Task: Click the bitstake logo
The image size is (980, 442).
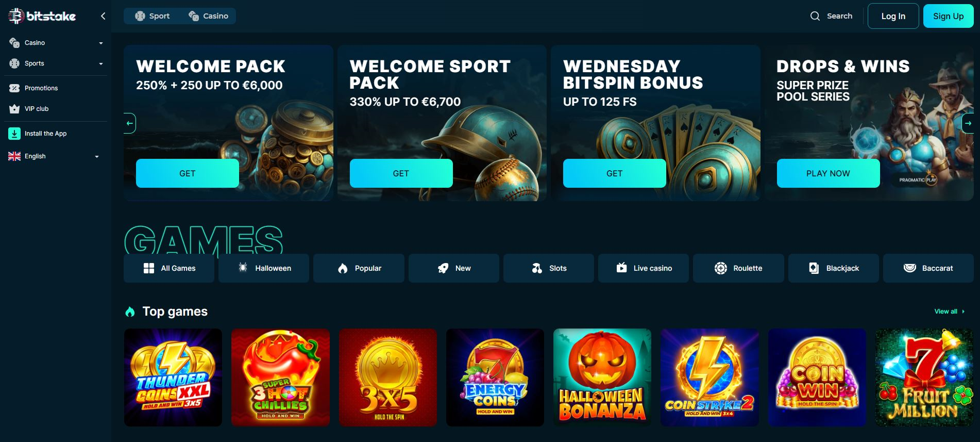Action: coord(42,16)
